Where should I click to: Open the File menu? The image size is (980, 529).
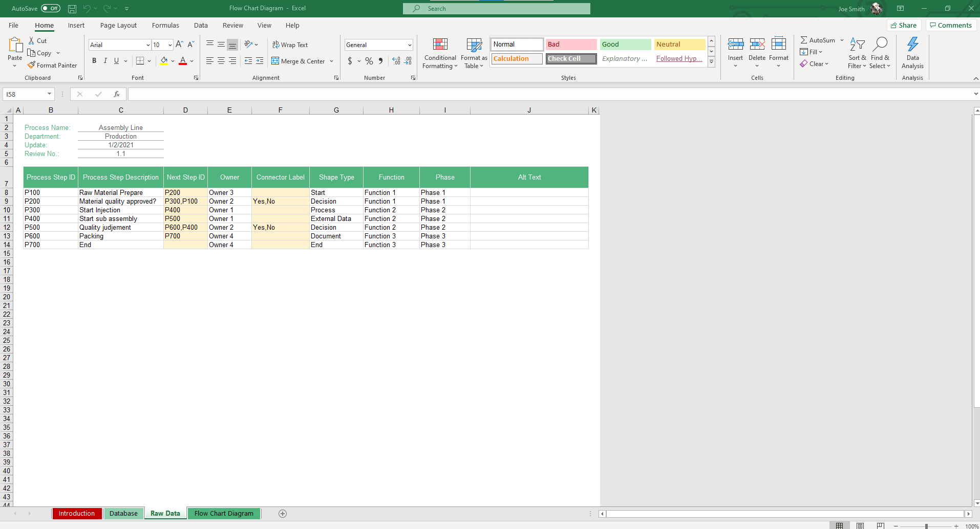(x=14, y=26)
